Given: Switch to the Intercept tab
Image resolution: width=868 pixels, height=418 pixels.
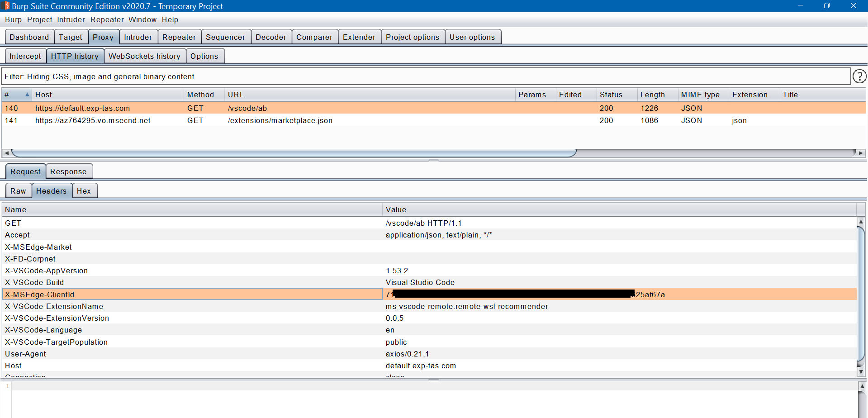Looking at the screenshot, I should pos(25,56).
